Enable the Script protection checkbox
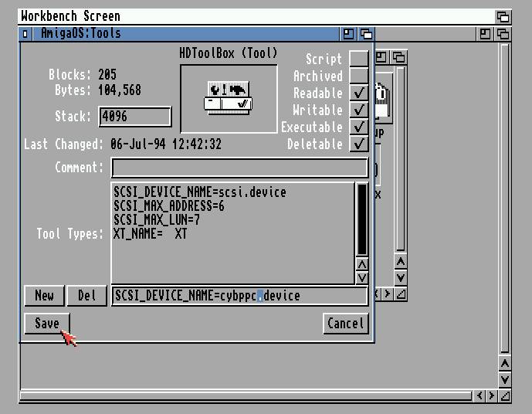 coord(358,59)
